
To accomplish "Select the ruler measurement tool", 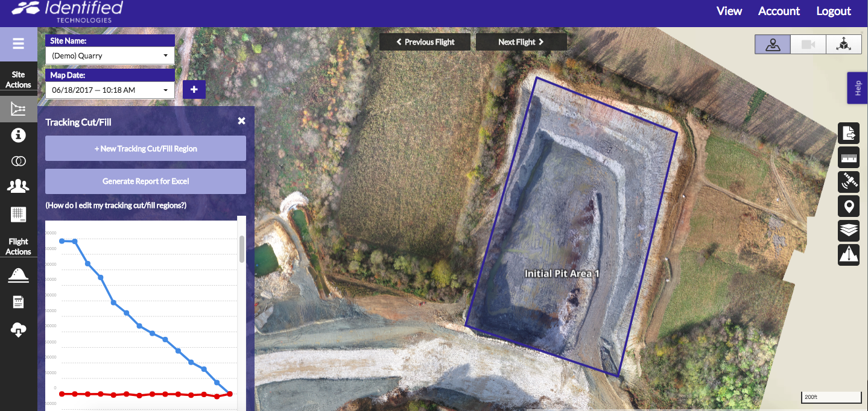I will pos(849,158).
